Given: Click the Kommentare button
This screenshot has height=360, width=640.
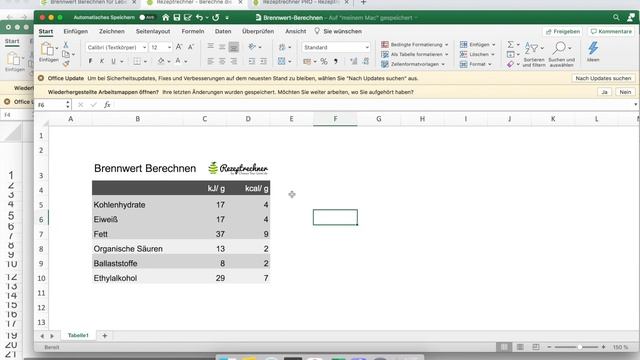Looking at the screenshot, I should pos(611,31).
